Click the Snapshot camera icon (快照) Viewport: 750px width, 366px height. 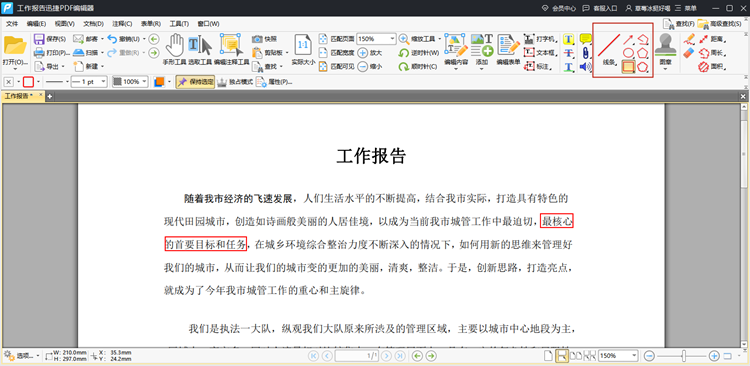tap(257, 39)
